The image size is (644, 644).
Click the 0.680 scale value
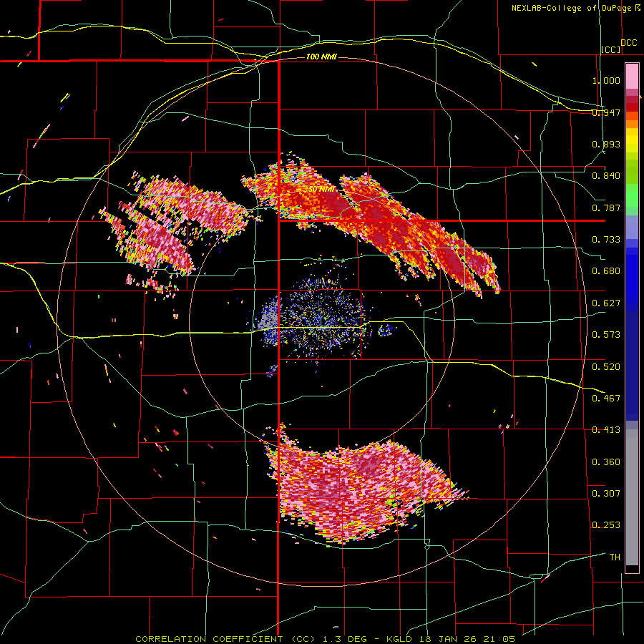pos(606,271)
